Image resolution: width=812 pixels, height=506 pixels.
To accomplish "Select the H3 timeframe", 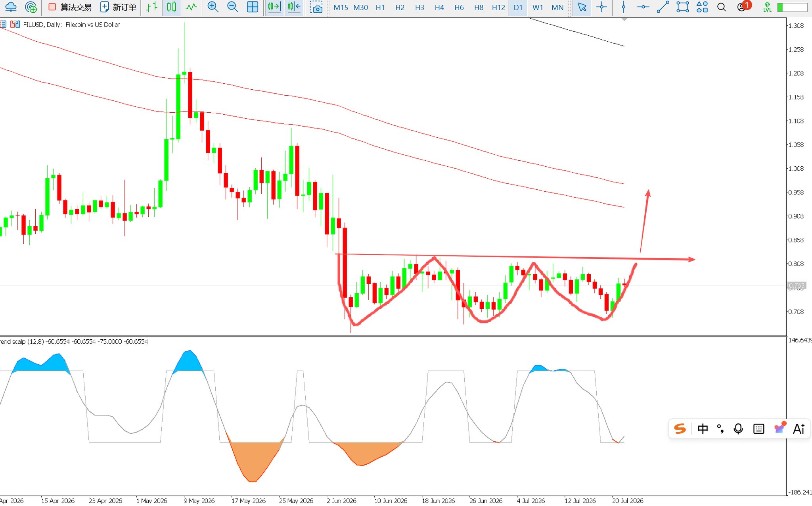I will point(419,8).
